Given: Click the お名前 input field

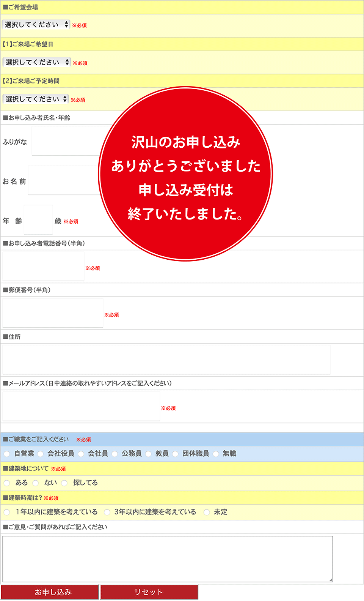Looking at the screenshot, I should tap(64, 180).
